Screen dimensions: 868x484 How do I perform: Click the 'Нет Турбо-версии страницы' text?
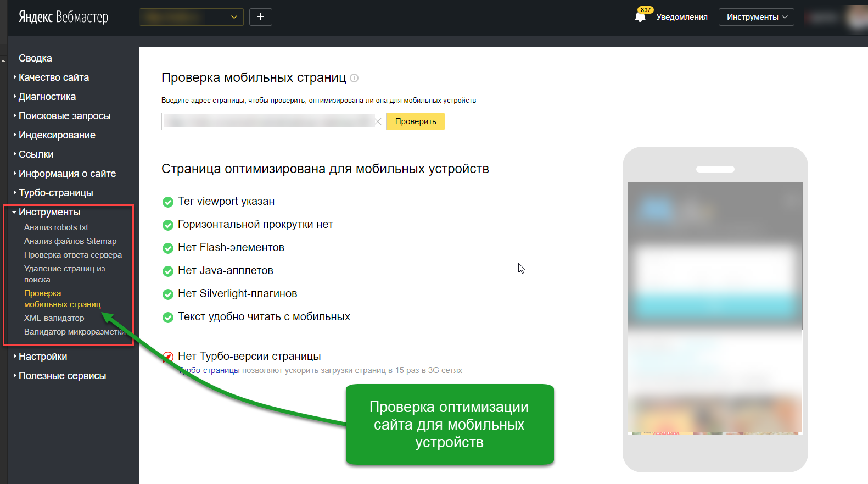(x=249, y=356)
